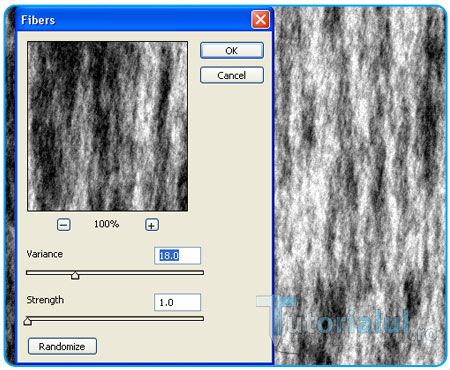Zoom out the preview with the minus icon
Image resolution: width=450 pixels, height=370 pixels.
click(63, 225)
